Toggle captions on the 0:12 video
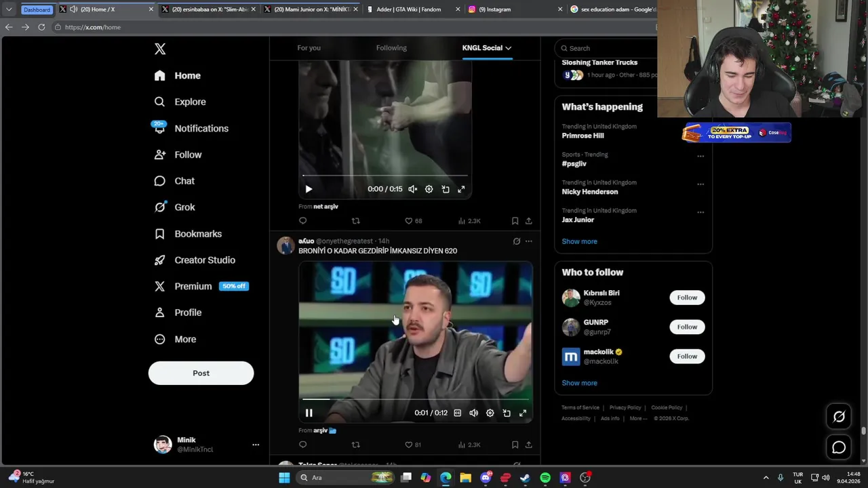The height and width of the screenshot is (488, 868). 457,413
